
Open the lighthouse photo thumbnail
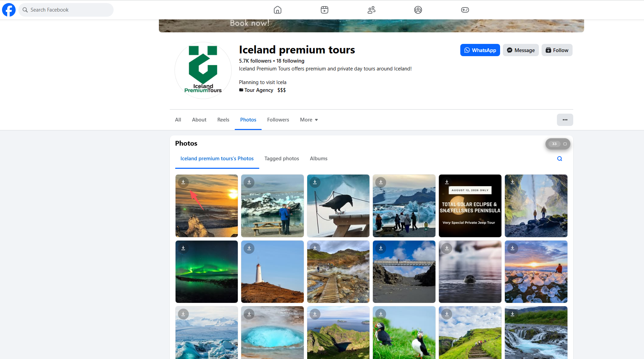[x=273, y=272]
